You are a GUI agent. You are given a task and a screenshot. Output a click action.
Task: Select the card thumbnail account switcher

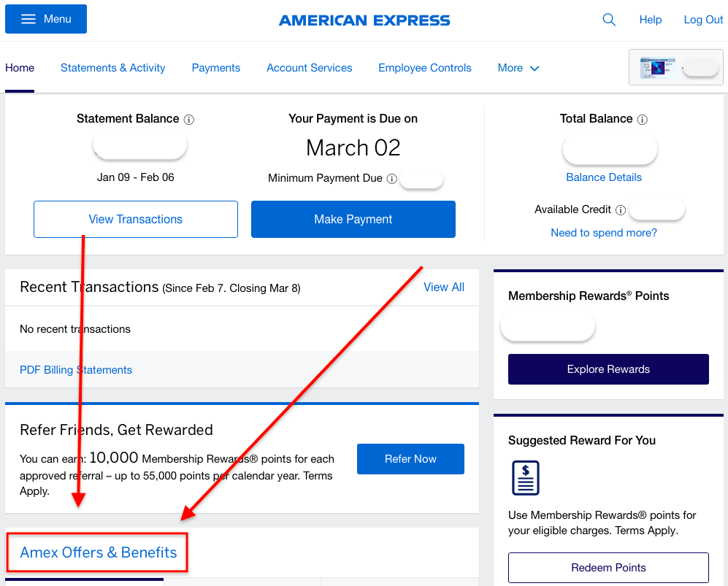pyautogui.click(x=675, y=67)
